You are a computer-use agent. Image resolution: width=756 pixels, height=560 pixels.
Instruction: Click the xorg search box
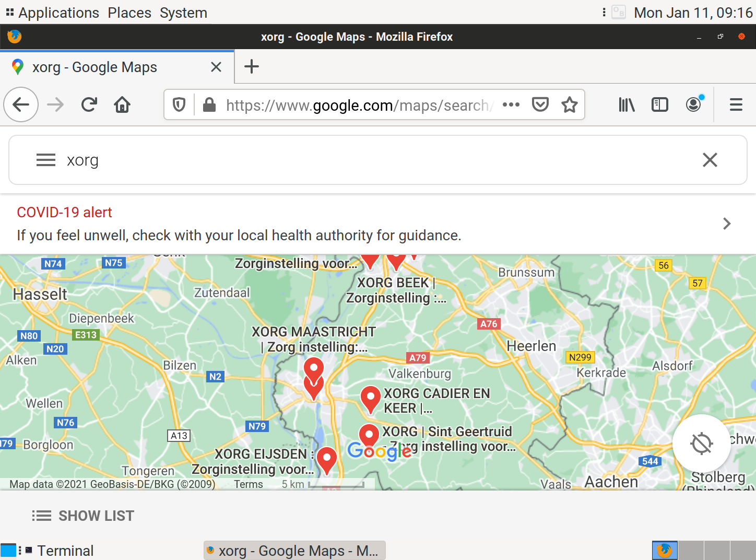(378, 160)
